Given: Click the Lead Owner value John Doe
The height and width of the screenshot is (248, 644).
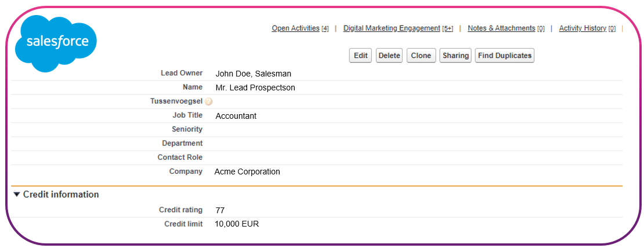Looking at the screenshot, I should pos(253,74).
